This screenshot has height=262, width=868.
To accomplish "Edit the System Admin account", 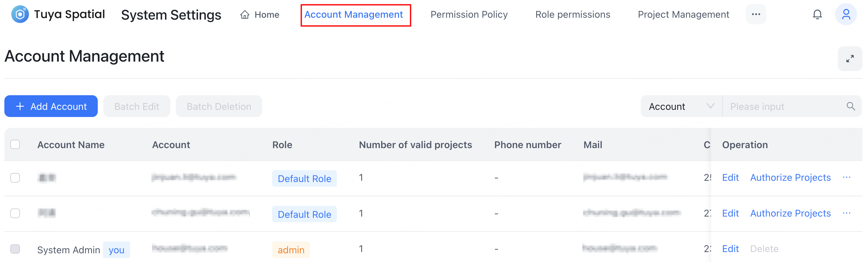I will 730,249.
